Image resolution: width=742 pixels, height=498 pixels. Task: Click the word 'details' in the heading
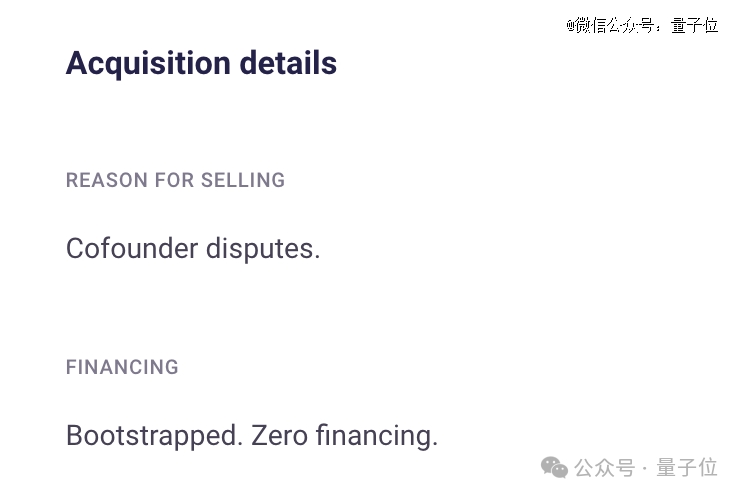[x=288, y=63]
